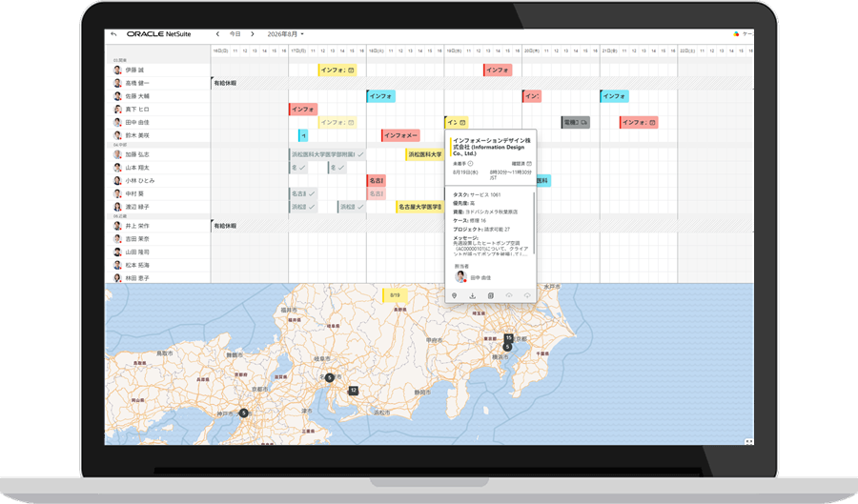The height and width of the screenshot is (504, 858).
Task: Select the 18日(火) day header
Action: tap(376, 50)
